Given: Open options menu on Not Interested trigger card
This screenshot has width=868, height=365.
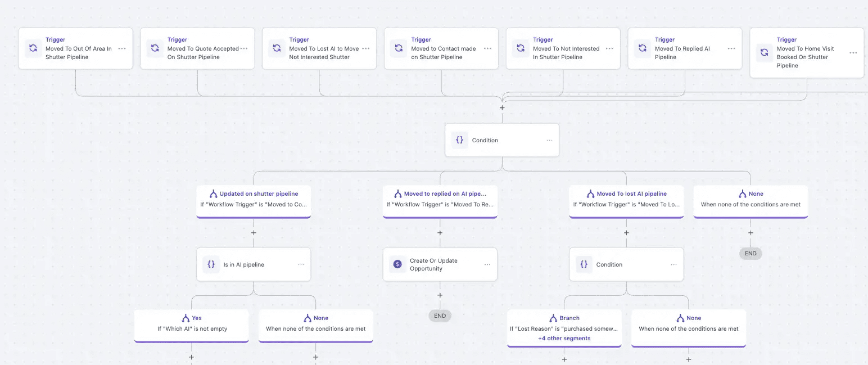Looking at the screenshot, I should tap(609, 48).
